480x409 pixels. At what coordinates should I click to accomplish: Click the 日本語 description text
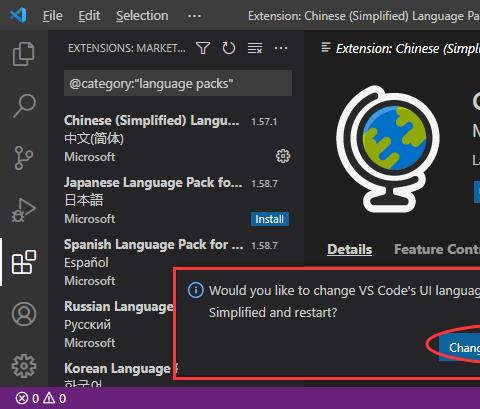click(x=84, y=200)
